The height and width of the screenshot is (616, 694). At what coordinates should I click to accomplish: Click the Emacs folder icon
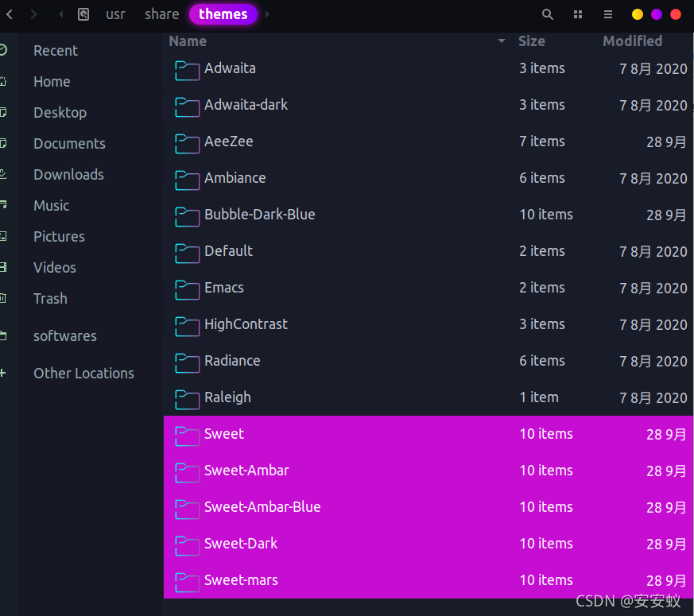click(x=187, y=290)
